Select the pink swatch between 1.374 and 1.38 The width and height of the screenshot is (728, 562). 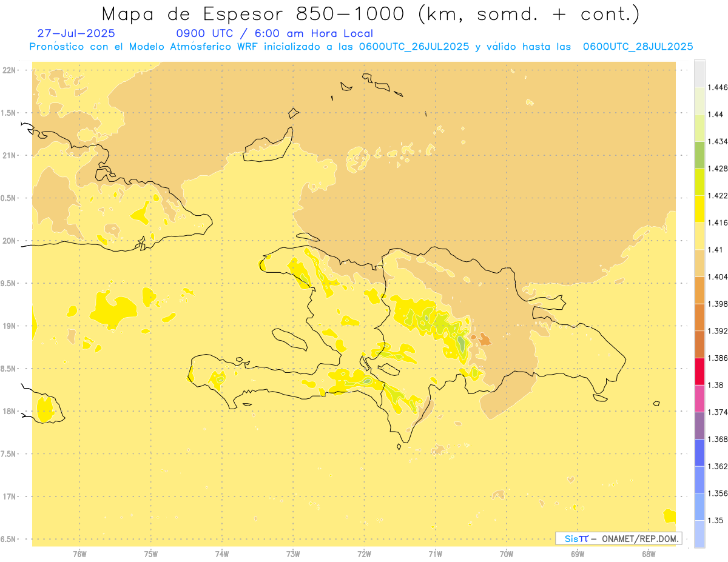(x=699, y=398)
